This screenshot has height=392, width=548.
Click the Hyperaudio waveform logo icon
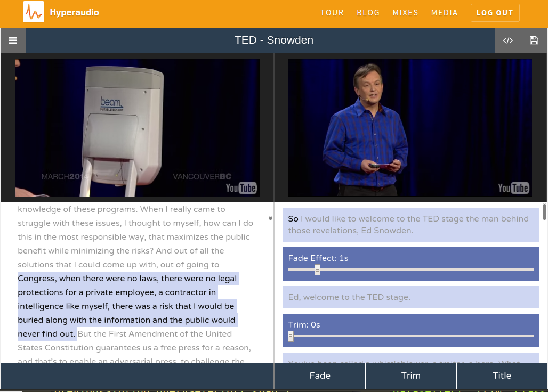(x=34, y=12)
